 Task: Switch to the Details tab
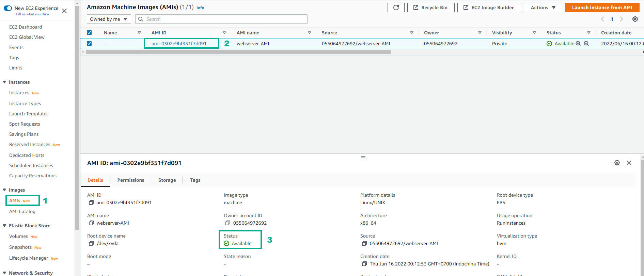click(x=95, y=180)
